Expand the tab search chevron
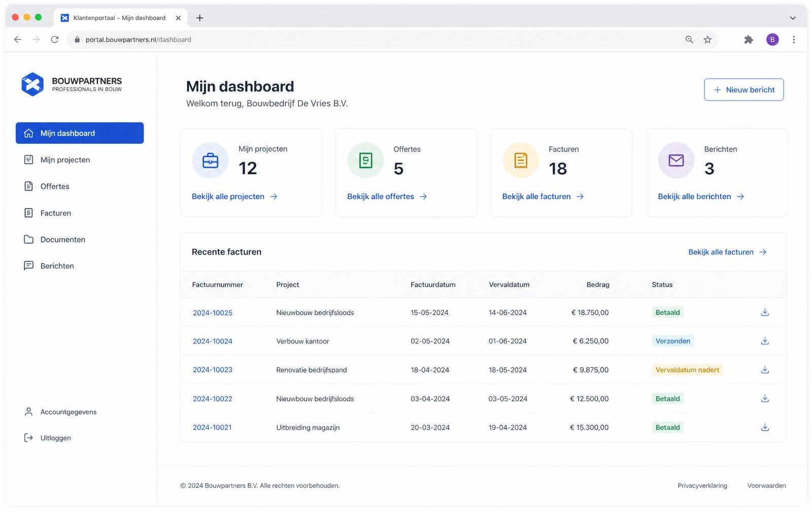Viewport: 812px width, 512px height. (793, 18)
